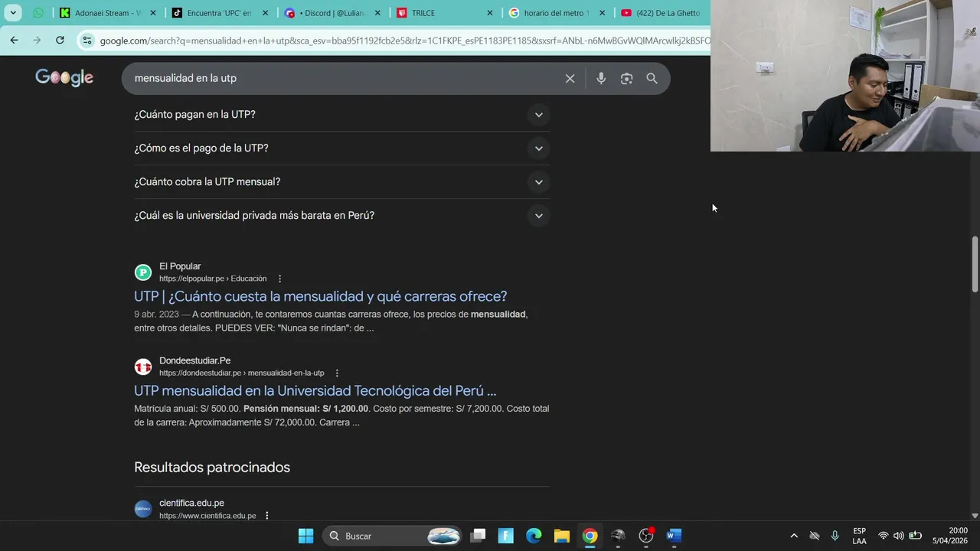
Task: Click the El Popular site favicon
Action: [143, 272]
